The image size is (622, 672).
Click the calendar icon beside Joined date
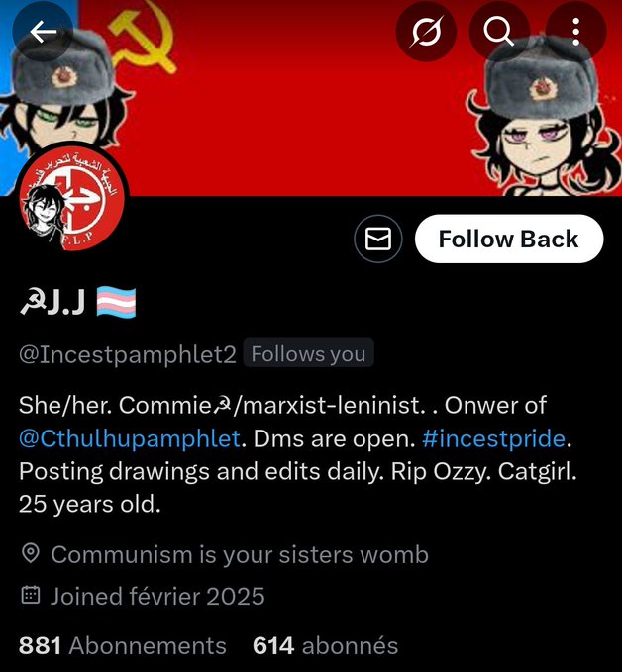31,595
